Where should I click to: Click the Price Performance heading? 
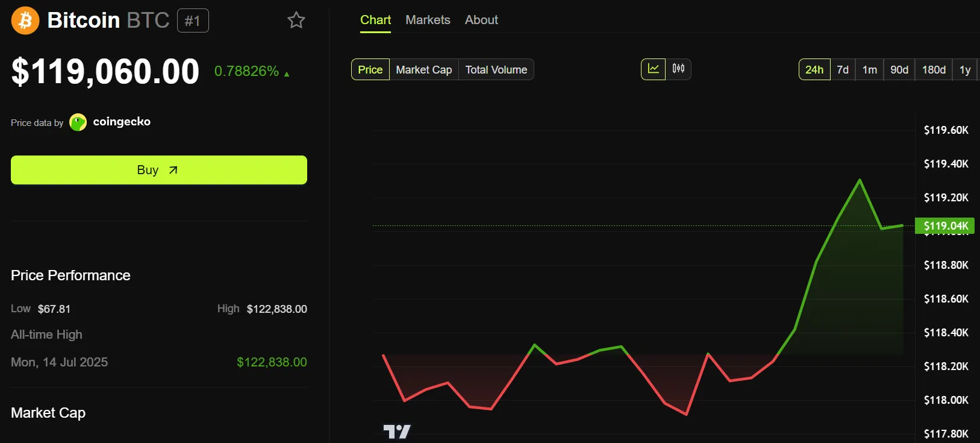pos(70,275)
